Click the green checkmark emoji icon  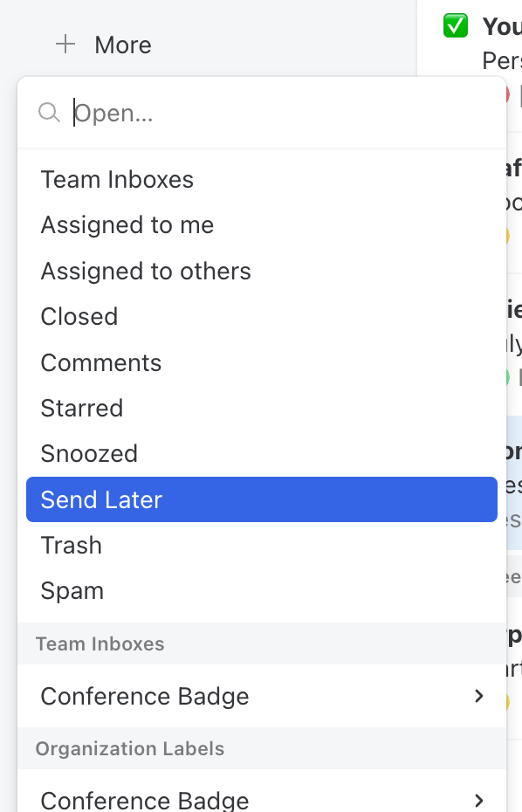click(456, 26)
